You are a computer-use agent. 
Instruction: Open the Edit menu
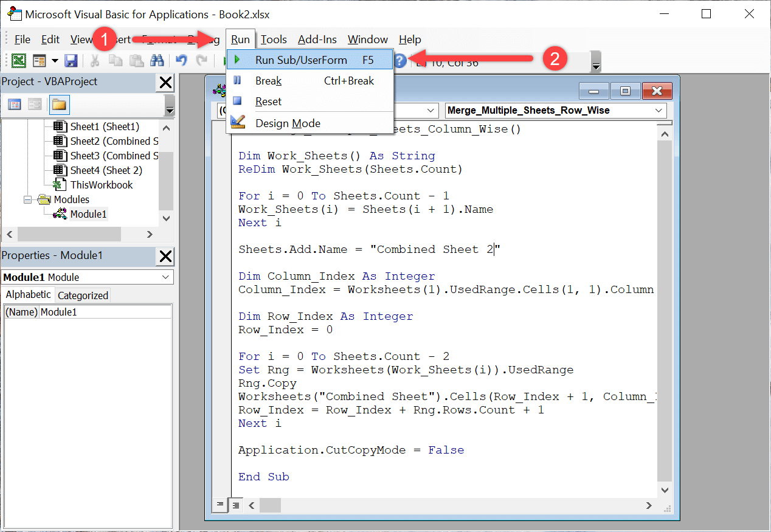click(x=50, y=40)
